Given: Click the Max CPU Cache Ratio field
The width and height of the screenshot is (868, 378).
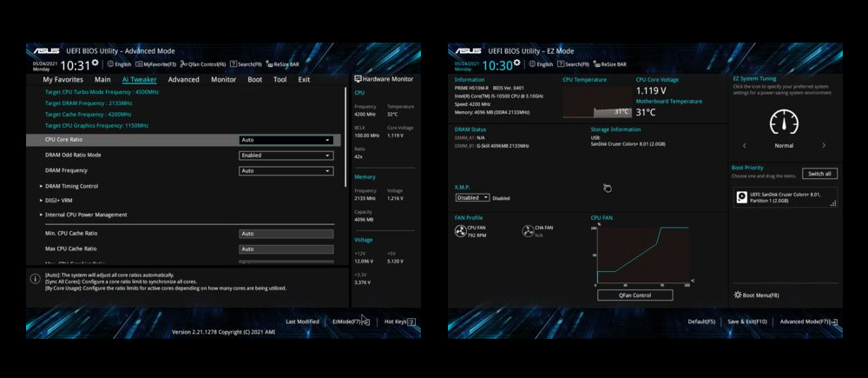Looking at the screenshot, I should (286, 249).
